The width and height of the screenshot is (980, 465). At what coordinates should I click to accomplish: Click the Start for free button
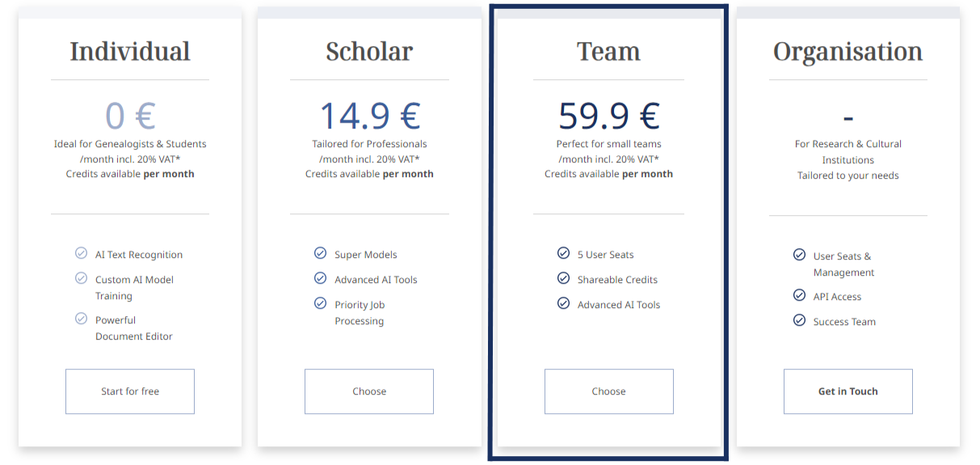pyautogui.click(x=130, y=391)
